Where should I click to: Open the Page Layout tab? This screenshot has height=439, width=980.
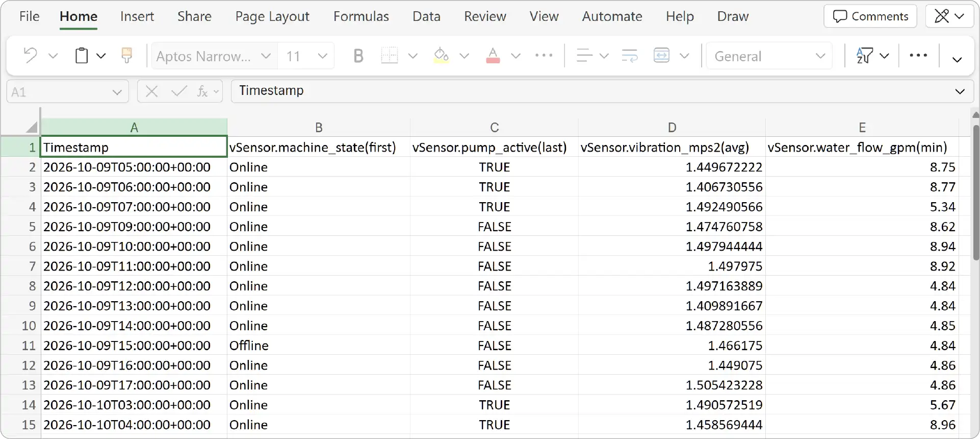point(272,16)
